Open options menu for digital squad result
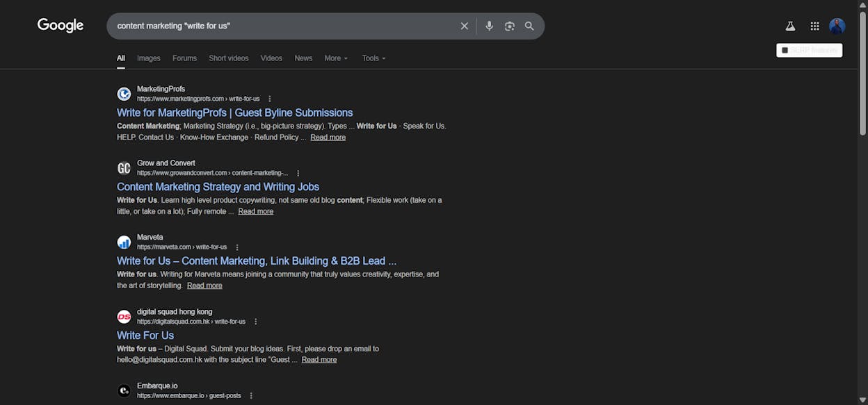The height and width of the screenshot is (405, 868). 256,322
